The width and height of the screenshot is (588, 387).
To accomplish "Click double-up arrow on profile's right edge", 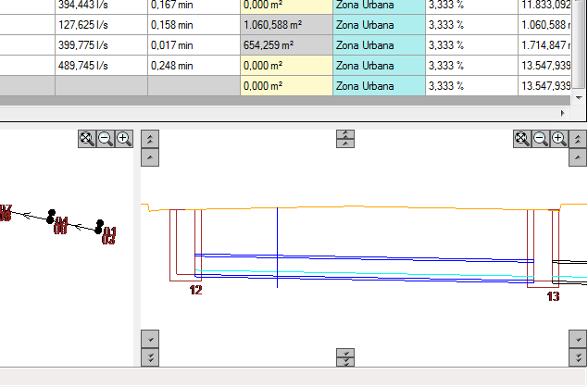I will pyautogui.click(x=578, y=139).
